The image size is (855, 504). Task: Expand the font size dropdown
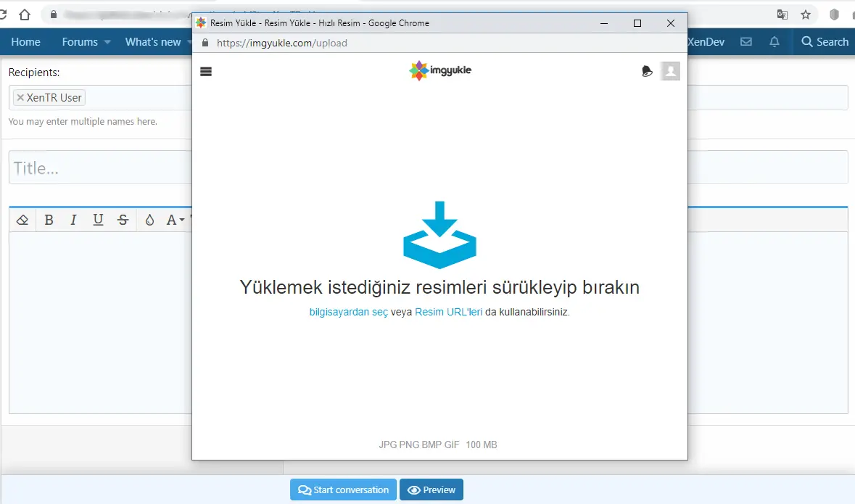pos(175,220)
